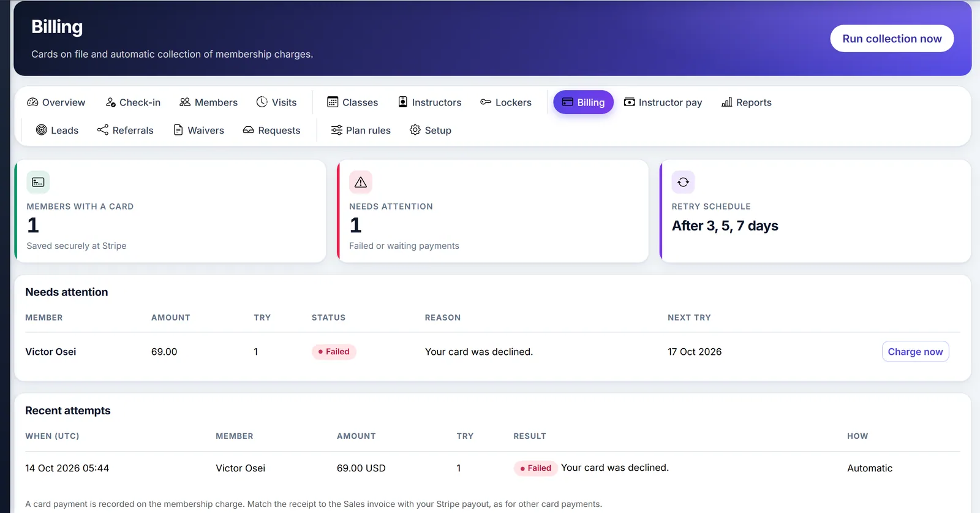
Task: Open the Instructor pay tab
Action: (663, 102)
